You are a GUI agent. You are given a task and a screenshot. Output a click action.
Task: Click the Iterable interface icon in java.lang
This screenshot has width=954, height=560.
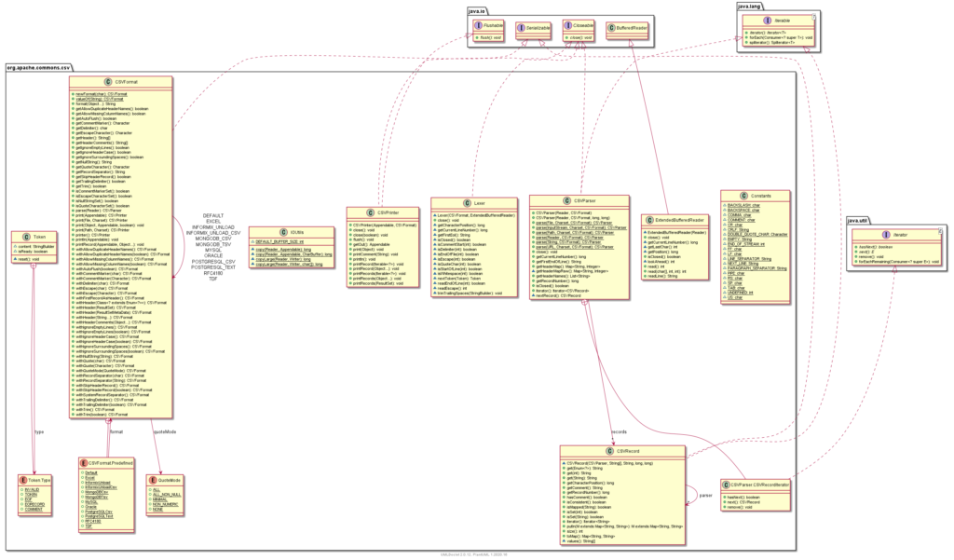(x=768, y=20)
